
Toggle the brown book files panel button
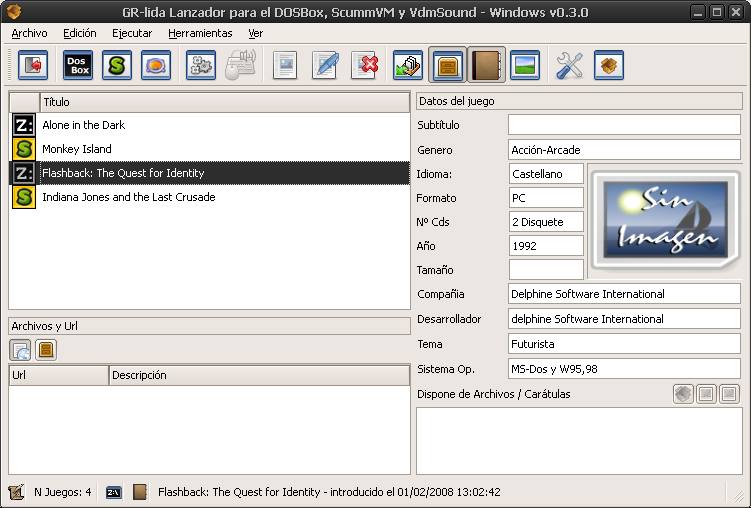click(x=486, y=66)
